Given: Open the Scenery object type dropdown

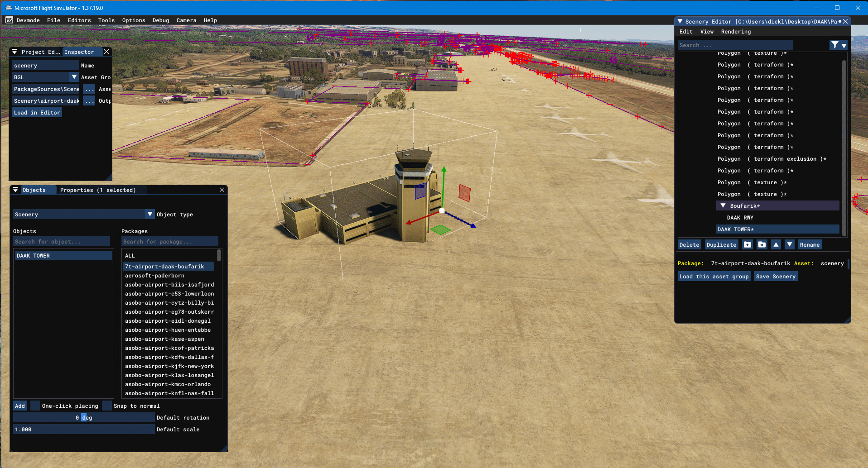Looking at the screenshot, I should (x=150, y=214).
